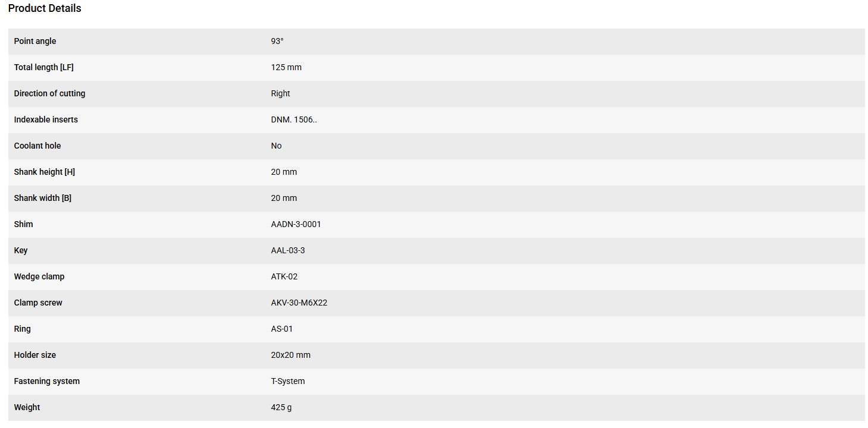This screenshot has width=868, height=428.
Task: Click the ATK-02 wedge clamp value
Action: [284, 276]
